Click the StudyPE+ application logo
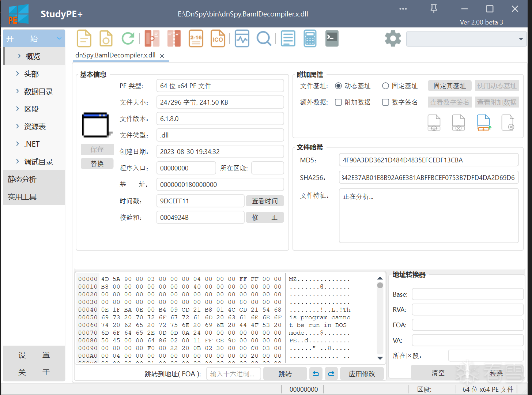This screenshot has height=395, width=532. click(19, 14)
